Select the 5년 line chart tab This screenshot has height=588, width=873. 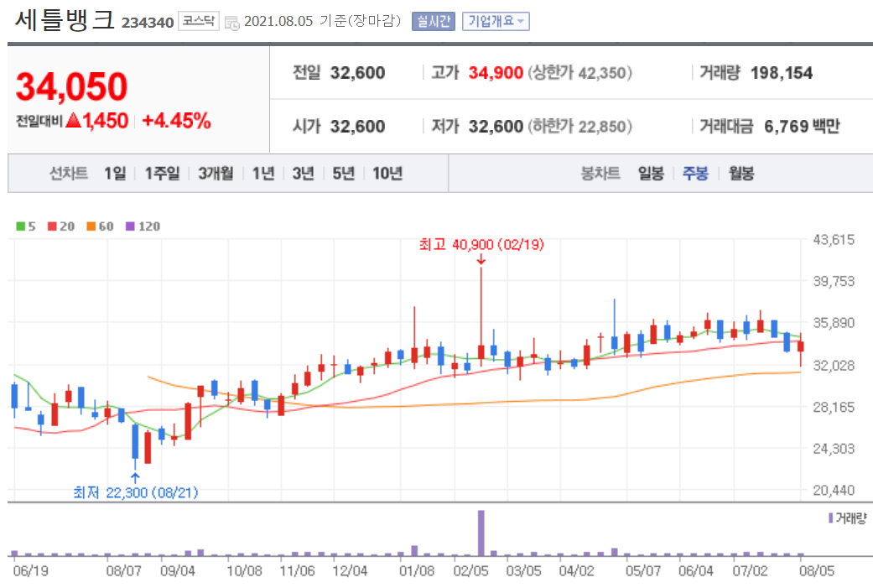[344, 174]
